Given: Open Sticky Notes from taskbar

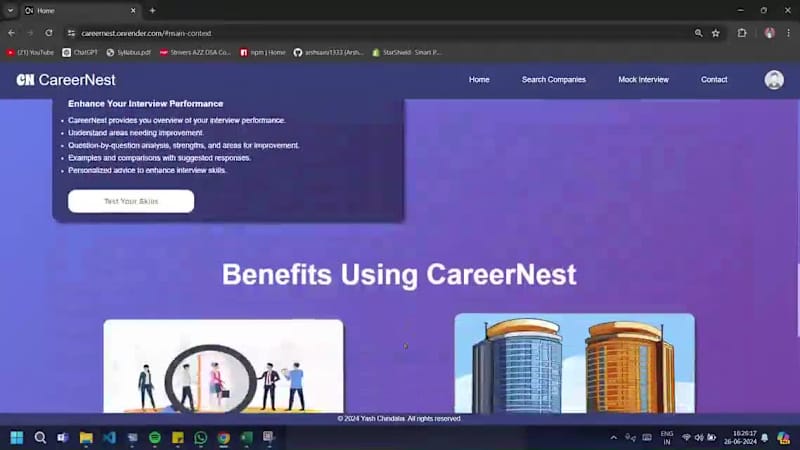Looking at the screenshot, I should point(178,437).
